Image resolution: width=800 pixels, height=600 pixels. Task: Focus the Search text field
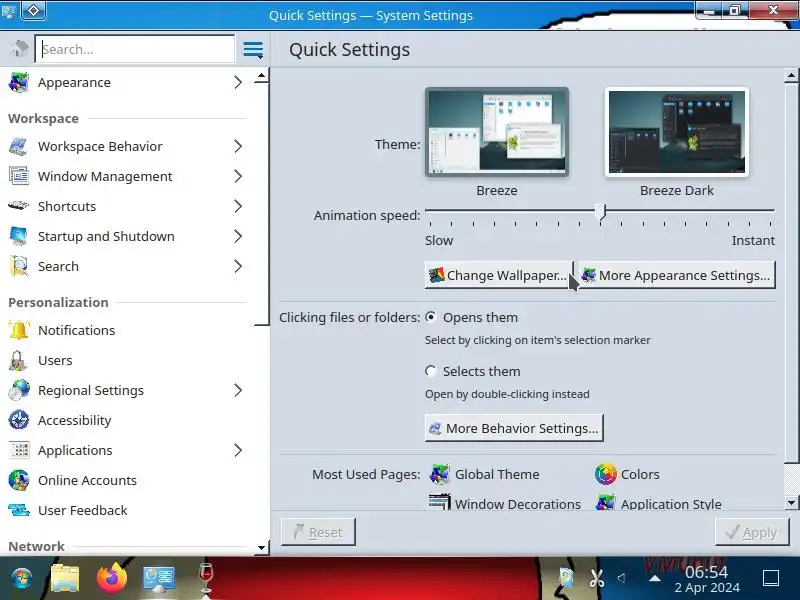click(135, 49)
